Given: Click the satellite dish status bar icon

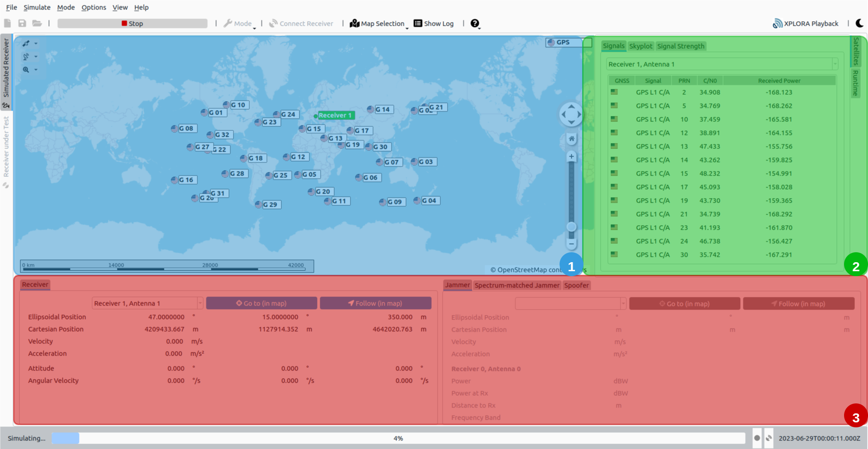Looking at the screenshot, I should click(x=769, y=438).
